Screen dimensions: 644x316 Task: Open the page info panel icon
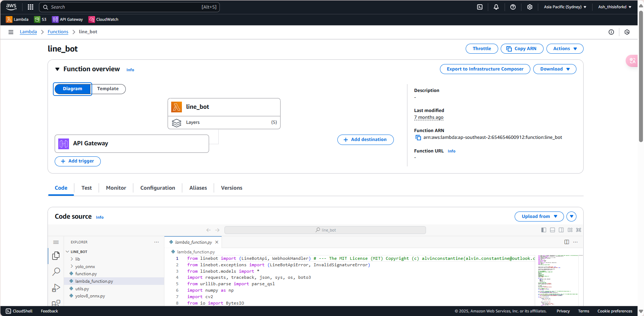point(611,32)
